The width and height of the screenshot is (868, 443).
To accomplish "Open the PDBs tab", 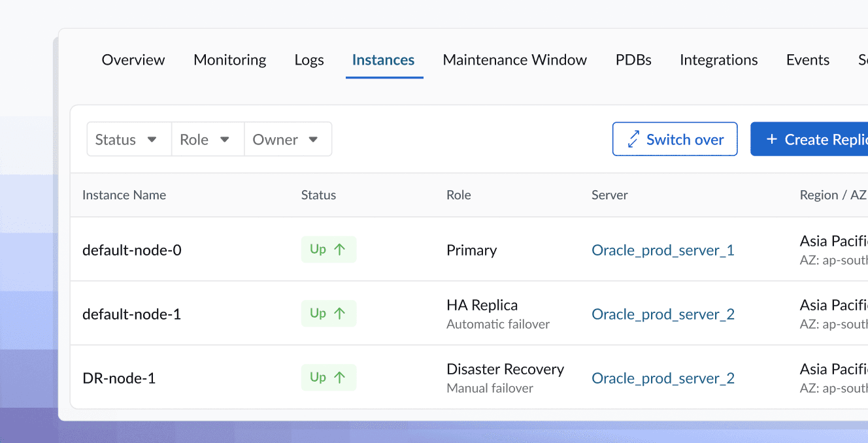I will tap(633, 60).
